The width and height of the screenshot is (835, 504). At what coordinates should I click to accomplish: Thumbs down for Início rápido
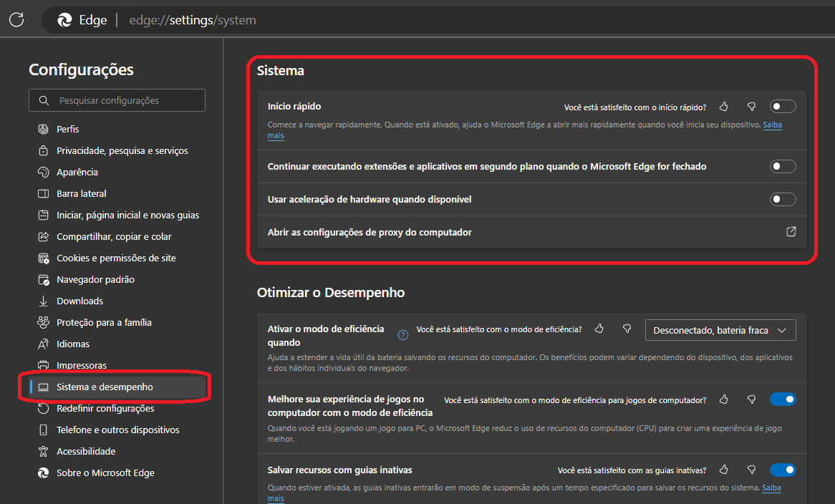tap(751, 107)
